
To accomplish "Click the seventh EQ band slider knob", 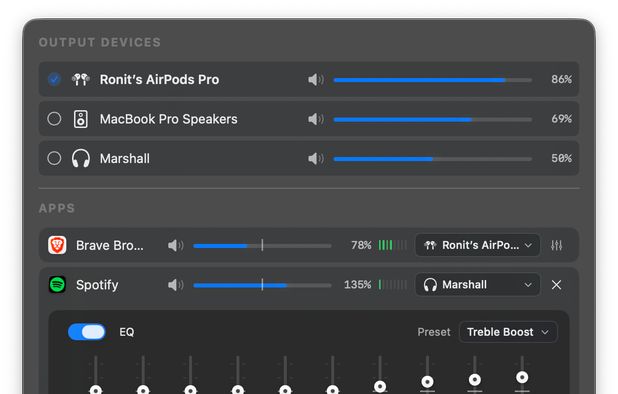I will pos(380,387).
